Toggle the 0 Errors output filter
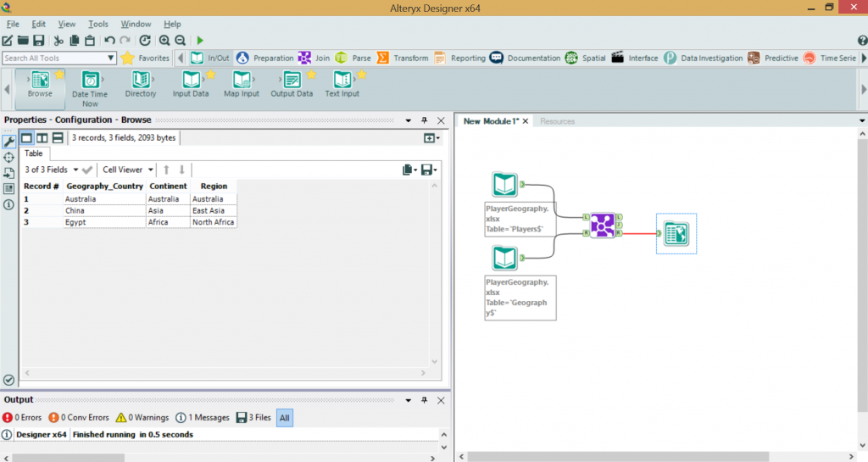Screen dimensions: 868x462 23,417
